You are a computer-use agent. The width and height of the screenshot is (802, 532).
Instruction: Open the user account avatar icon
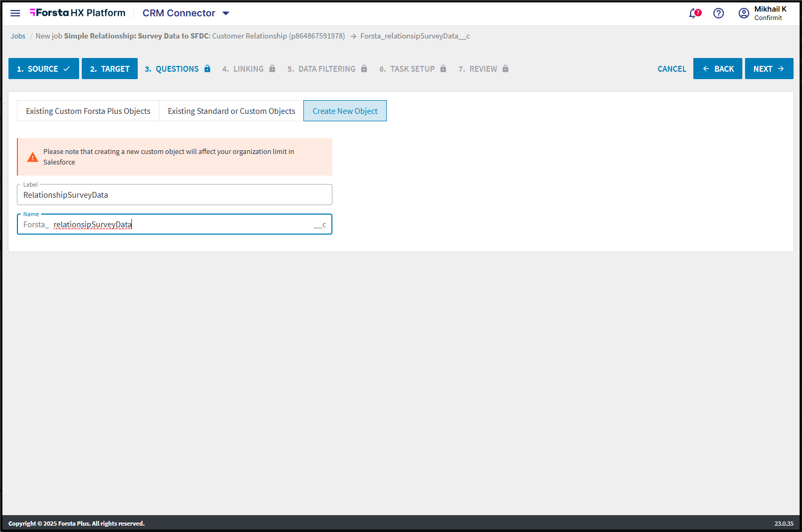click(x=744, y=13)
